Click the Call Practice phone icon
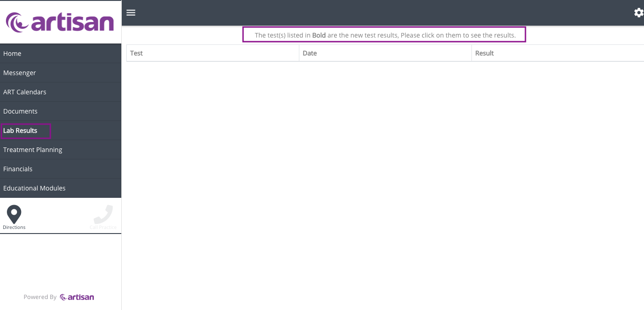Screen dimensions: 644x310 click(x=103, y=214)
